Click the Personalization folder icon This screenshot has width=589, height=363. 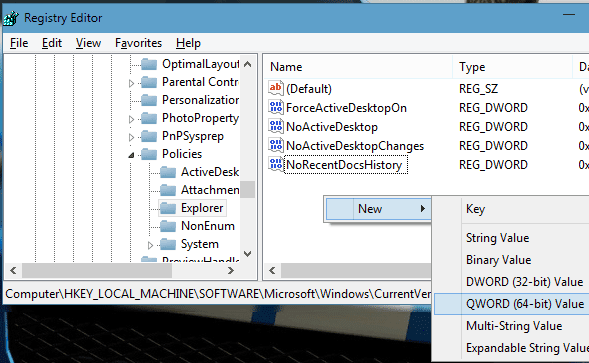pyautogui.click(x=149, y=100)
